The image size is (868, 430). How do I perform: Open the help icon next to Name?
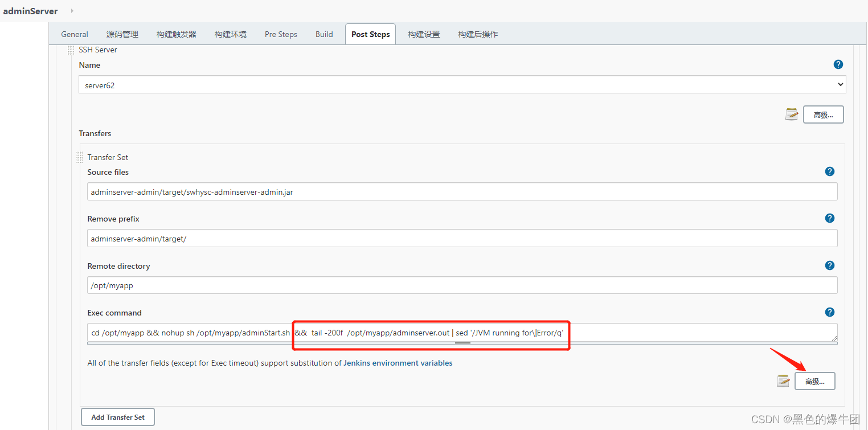(x=838, y=64)
